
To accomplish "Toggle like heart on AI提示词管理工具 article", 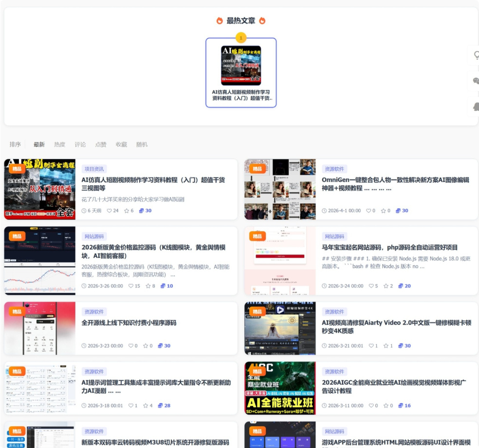I will coord(130,405).
